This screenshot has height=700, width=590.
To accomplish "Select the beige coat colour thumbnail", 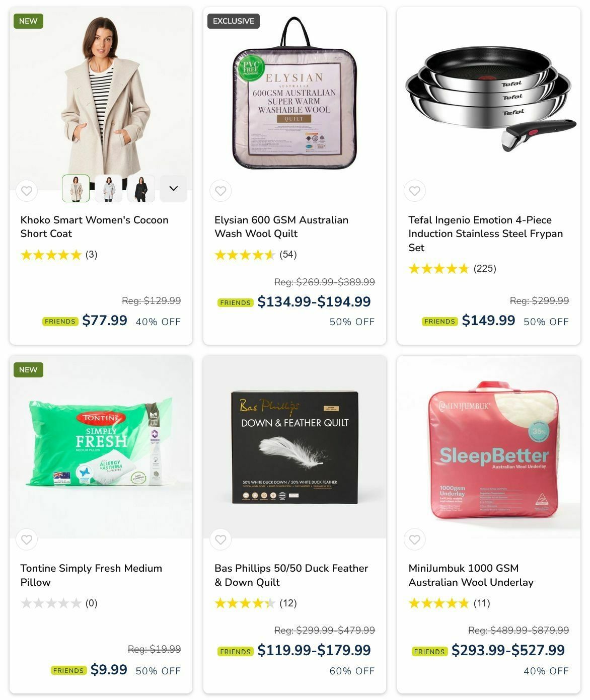I will pos(76,188).
